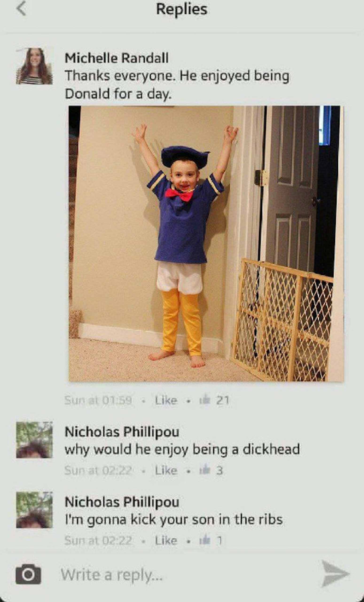Go back using the arrow beside Replies
Image resolution: width=364 pixels, height=602 pixels.
(21, 8)
